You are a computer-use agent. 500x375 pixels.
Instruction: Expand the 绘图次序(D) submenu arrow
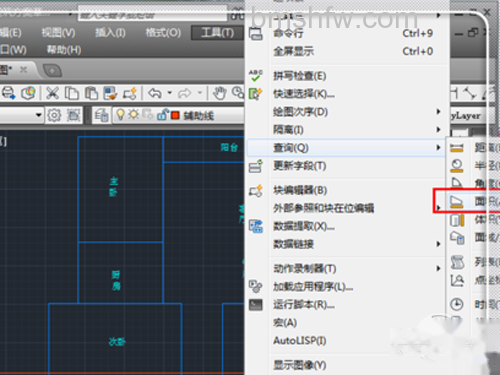pos(439,111)
